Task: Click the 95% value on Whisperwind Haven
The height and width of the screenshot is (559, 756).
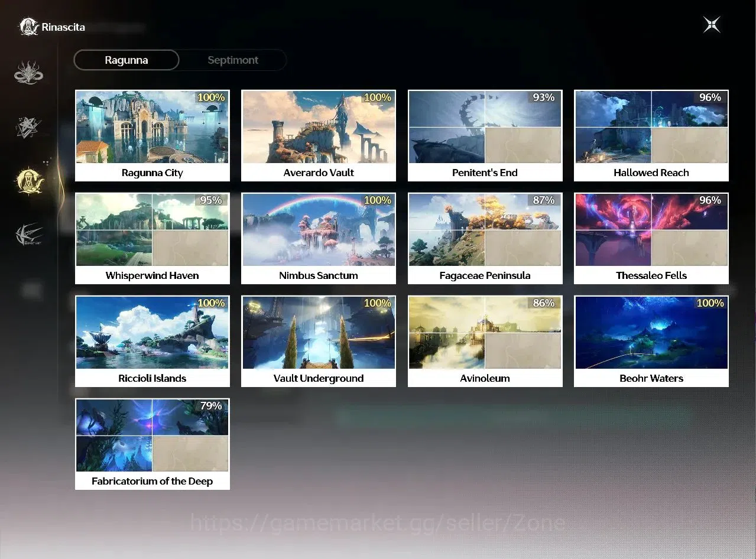Action: (211, 200)
